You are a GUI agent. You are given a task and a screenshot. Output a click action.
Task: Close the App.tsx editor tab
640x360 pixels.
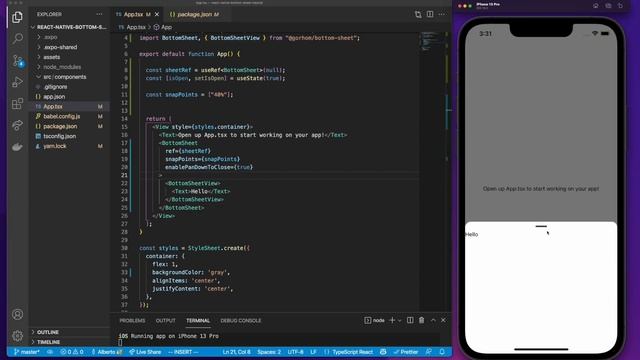157,14
